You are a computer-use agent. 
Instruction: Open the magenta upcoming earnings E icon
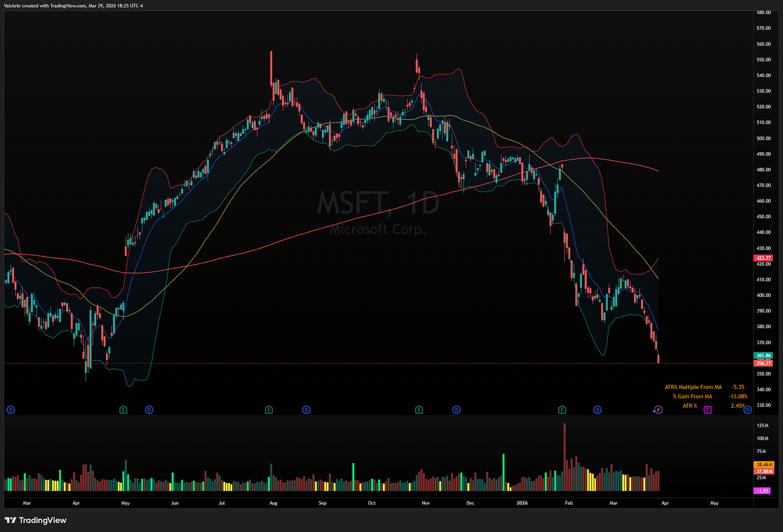coord(707,410)
